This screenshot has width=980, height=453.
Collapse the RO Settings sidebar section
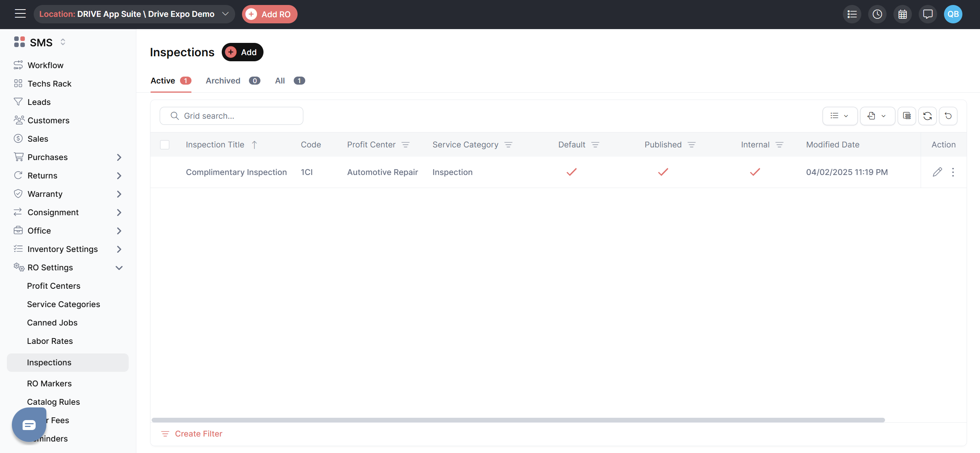[x=119, y=268]
